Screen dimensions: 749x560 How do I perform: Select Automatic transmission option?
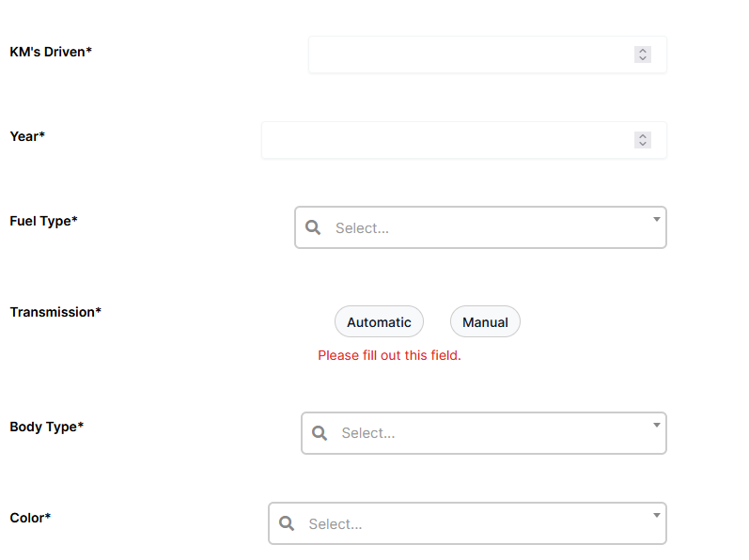click(x=379, y=322)
